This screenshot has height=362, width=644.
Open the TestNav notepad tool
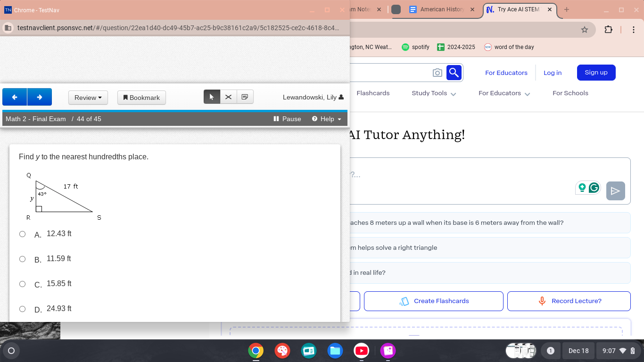pos(245,97)
